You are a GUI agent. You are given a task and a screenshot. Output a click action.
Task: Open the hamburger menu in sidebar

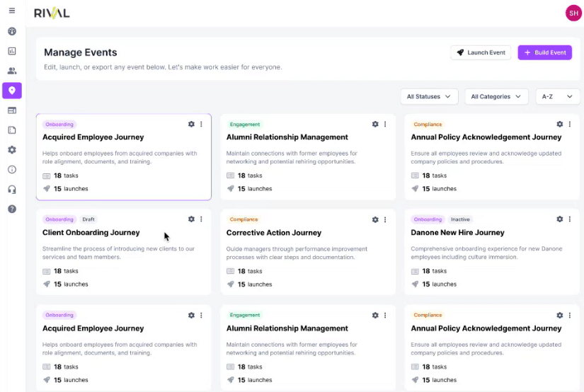tap(12, 11)
